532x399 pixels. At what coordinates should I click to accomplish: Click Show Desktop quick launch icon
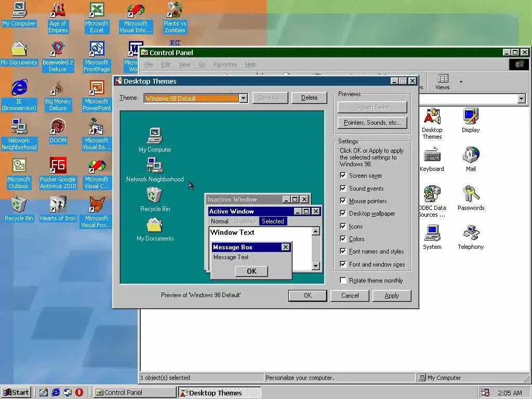tap(44, 393)
